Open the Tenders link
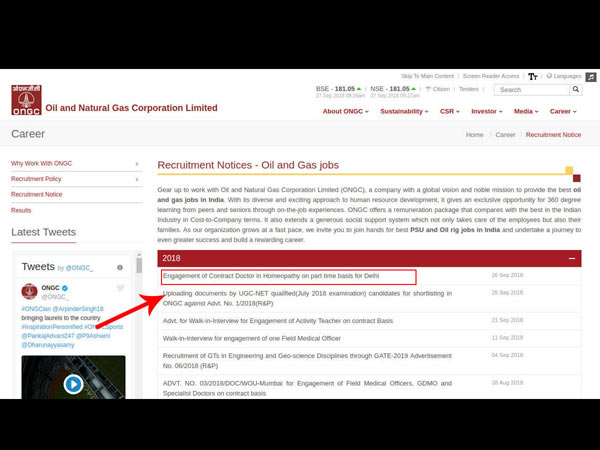The height and width of the screenshot is (450, 600). pyautogui.click(x=469, y=89)
